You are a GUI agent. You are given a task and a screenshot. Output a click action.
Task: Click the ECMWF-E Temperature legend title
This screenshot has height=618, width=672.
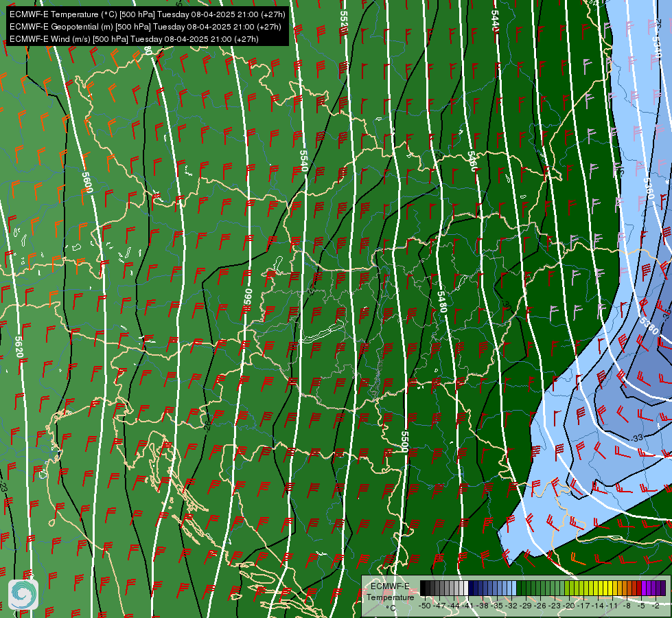391,592
